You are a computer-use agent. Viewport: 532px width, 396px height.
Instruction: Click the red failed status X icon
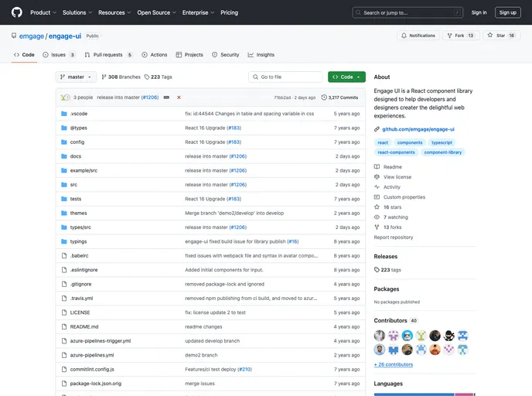point(179,97)
